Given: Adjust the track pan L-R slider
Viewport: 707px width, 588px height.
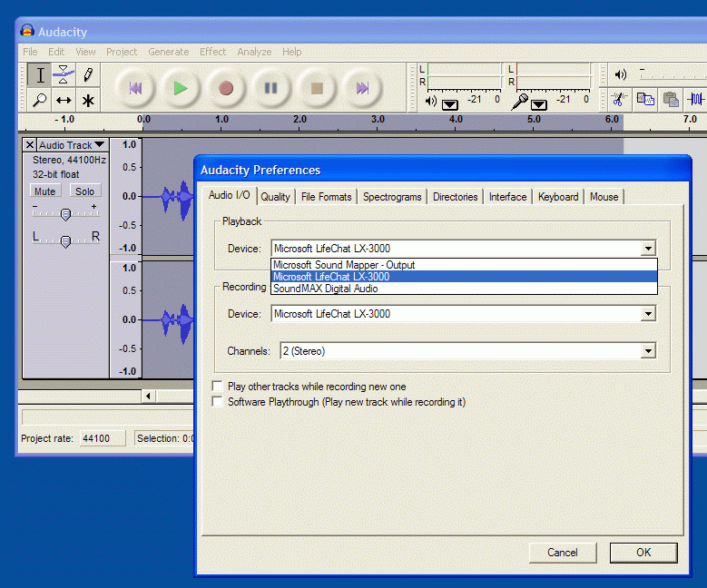Looking at the screenshot, I should click(66, 241).
